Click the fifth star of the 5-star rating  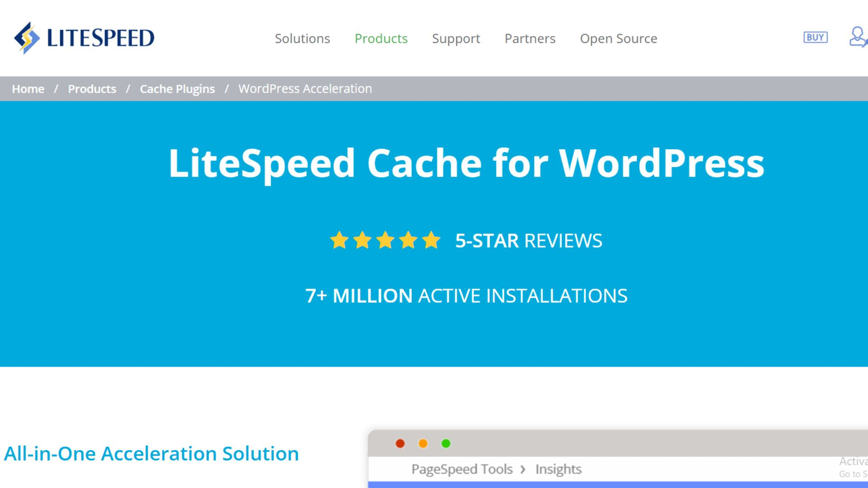click(431, 240)
